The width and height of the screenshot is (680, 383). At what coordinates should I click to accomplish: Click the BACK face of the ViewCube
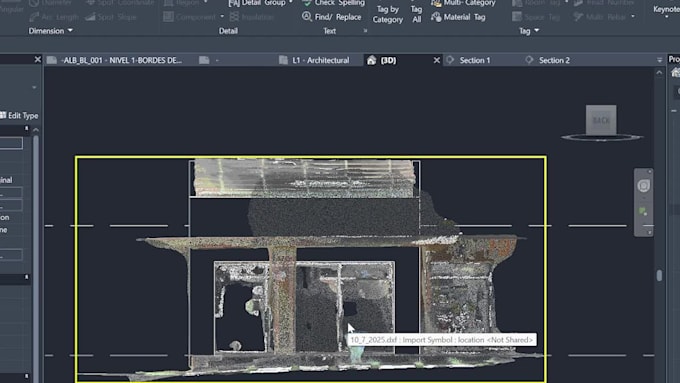pyautogui.click(x=601, y=120)
